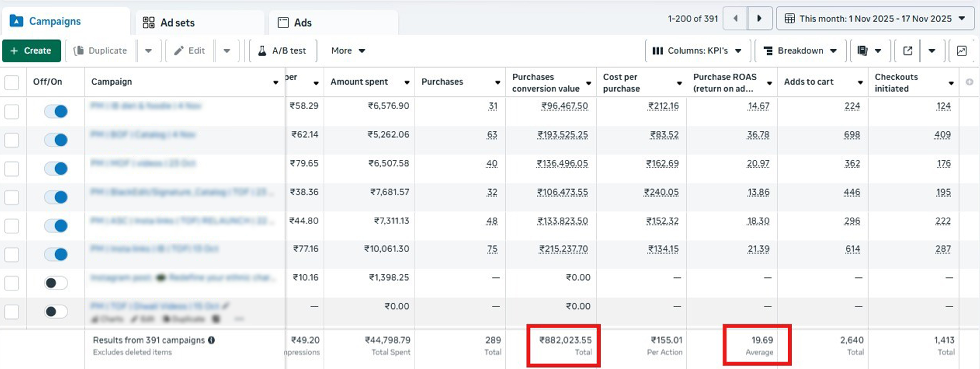
Task: Turn off the first campaign toggle
Action: pos(56,111)
